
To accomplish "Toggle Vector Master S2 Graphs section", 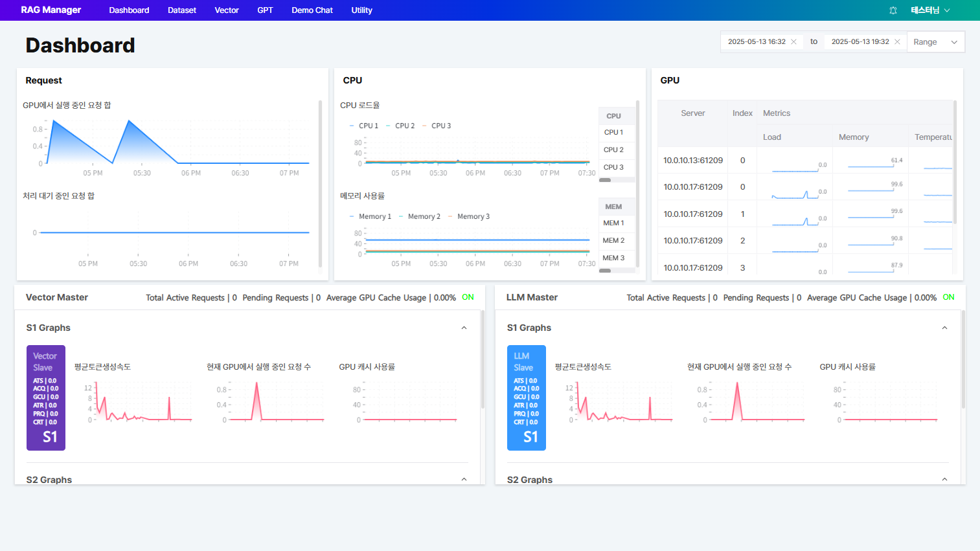I will [x=464, y=479].
